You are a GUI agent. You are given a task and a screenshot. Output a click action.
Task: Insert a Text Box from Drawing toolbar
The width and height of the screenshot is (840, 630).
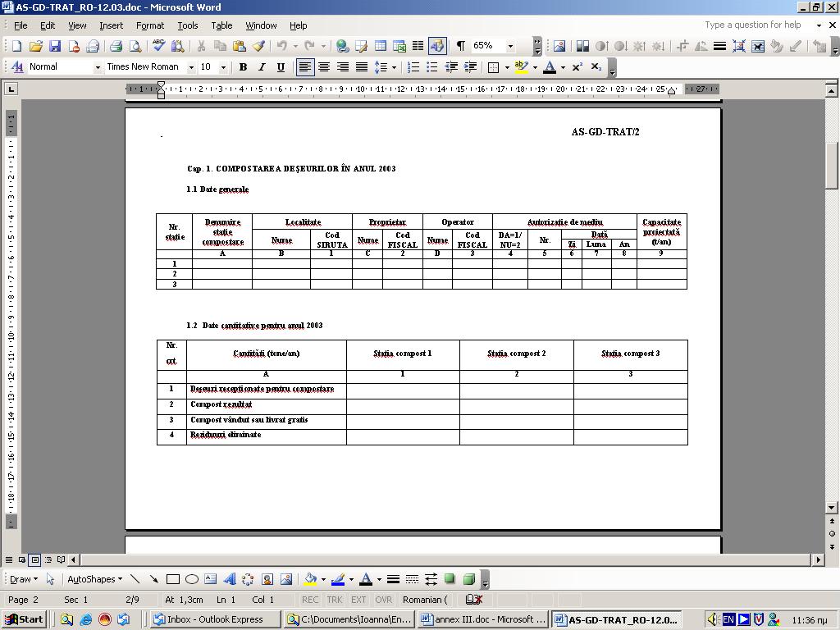pos(211,579)
